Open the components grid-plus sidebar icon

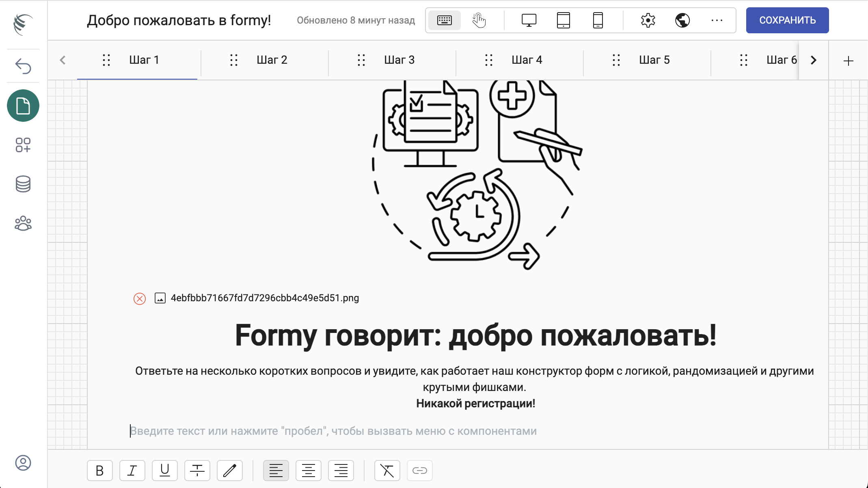click(23, 145)
